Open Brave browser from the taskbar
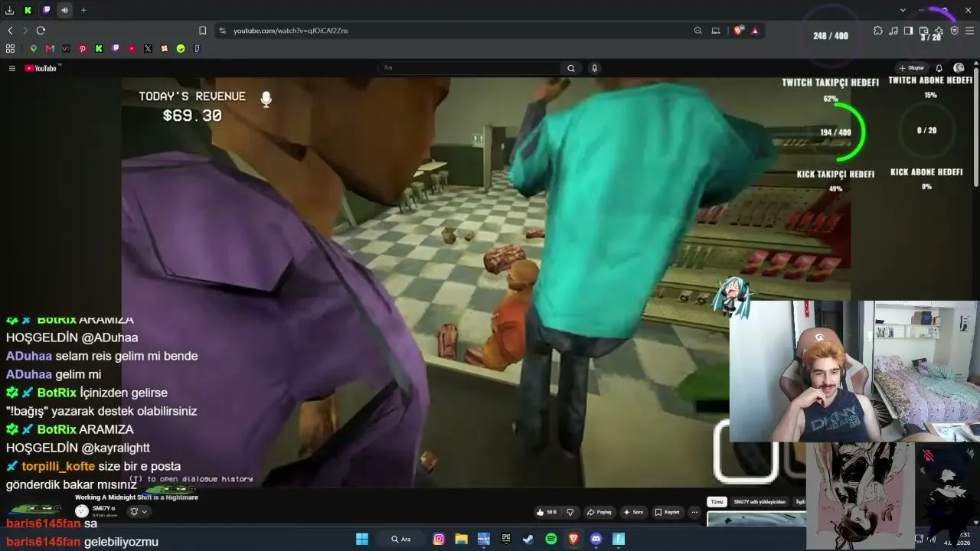The height and width of the screenshot is (551, 980). (x=573, y=539)
